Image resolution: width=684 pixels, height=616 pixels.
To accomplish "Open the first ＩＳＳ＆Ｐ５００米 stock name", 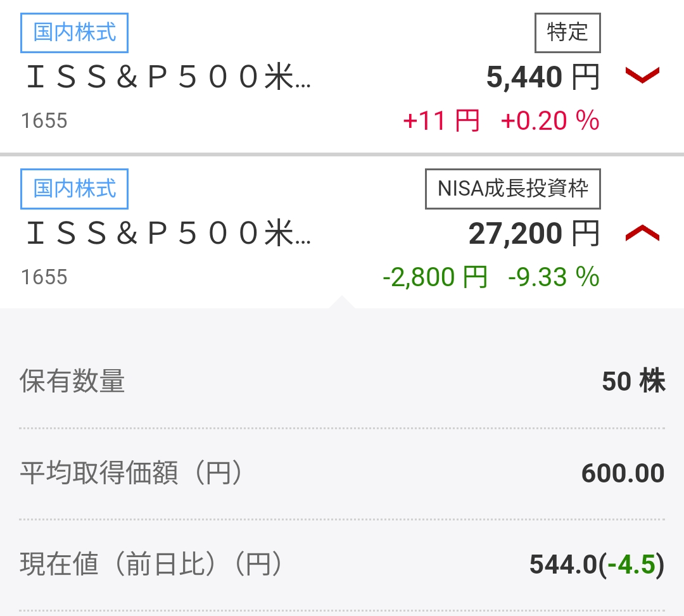I will point(169,77).
